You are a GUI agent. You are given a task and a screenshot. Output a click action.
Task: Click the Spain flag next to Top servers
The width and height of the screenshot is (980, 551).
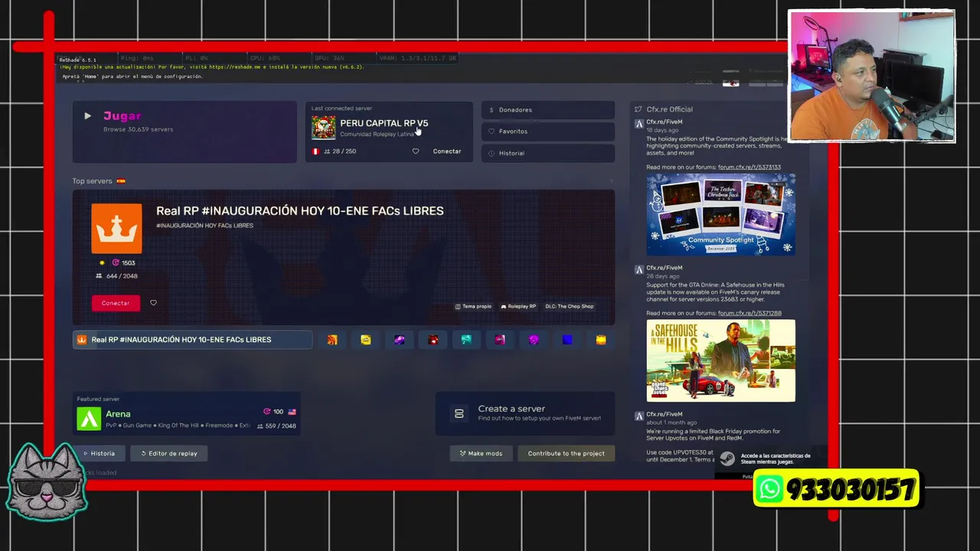121,181
